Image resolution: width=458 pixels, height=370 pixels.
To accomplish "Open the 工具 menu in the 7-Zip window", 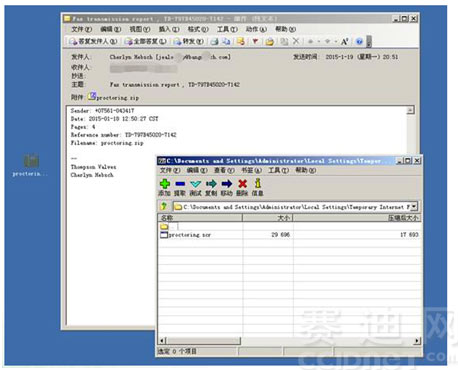I will (279, 170).
